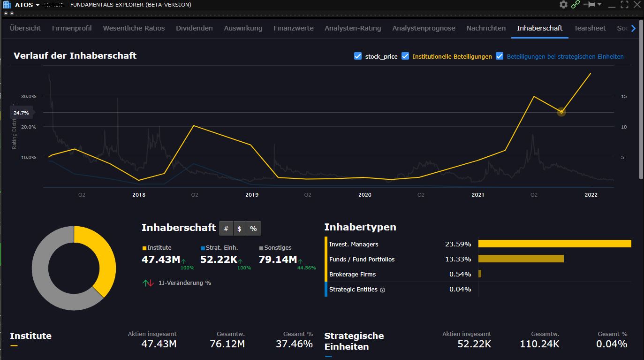Click the Invest. Managers percentage bar
This screenshot has height=360, width=644.
coord(555,243)
